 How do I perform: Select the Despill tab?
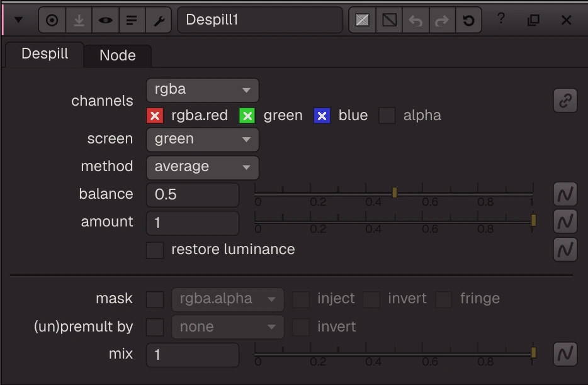[45, 54]
